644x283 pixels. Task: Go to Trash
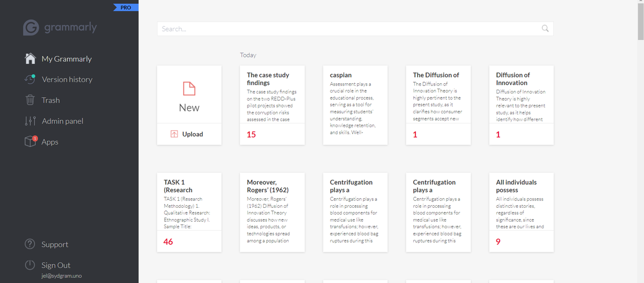point(50,100)
